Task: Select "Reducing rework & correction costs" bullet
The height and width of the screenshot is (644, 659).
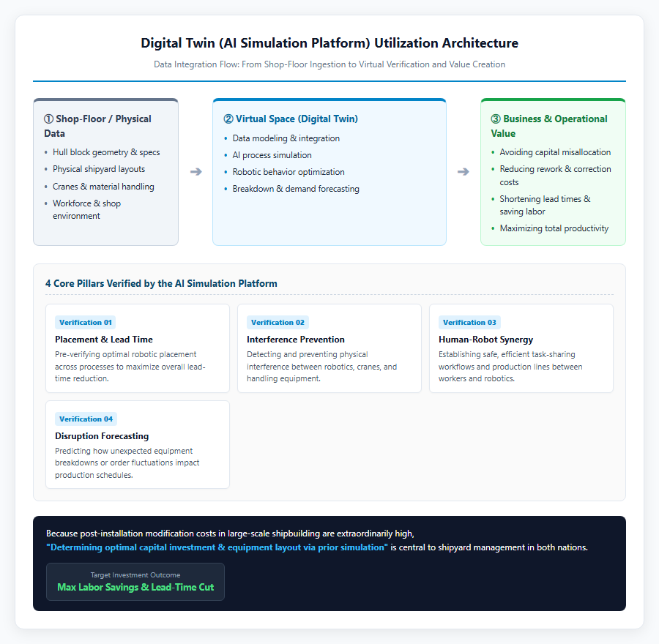Action: 555,176
